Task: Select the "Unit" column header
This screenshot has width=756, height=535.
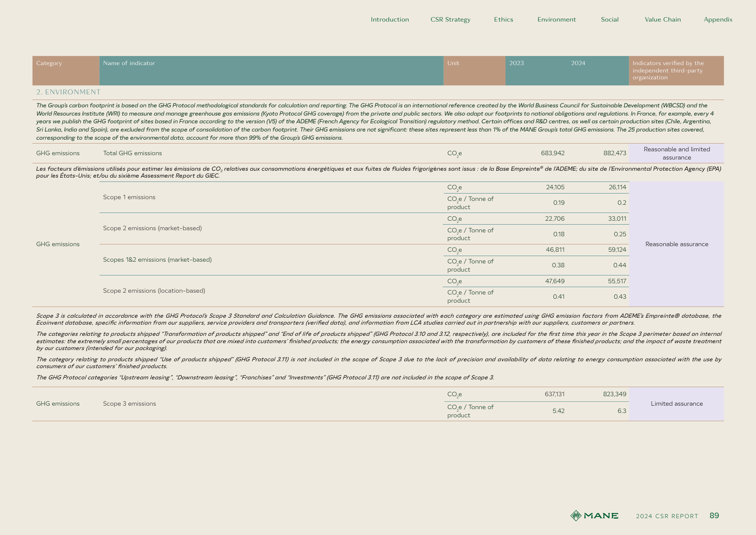Action: (x=475, y=71)
